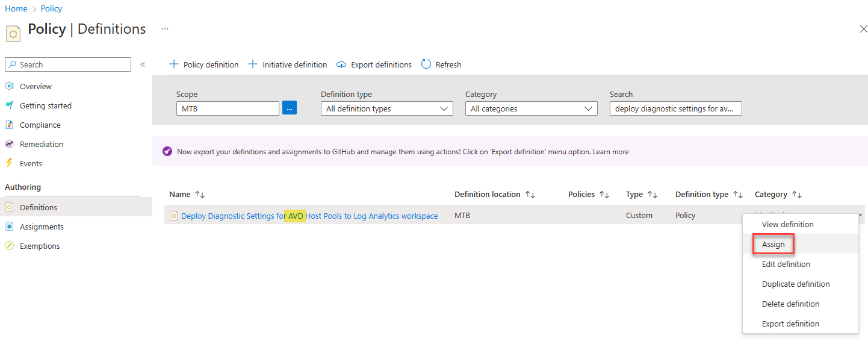Open the scope picker blue ellipsis button
The height and width of the screenshot is (344, 868).
(290, 108)
